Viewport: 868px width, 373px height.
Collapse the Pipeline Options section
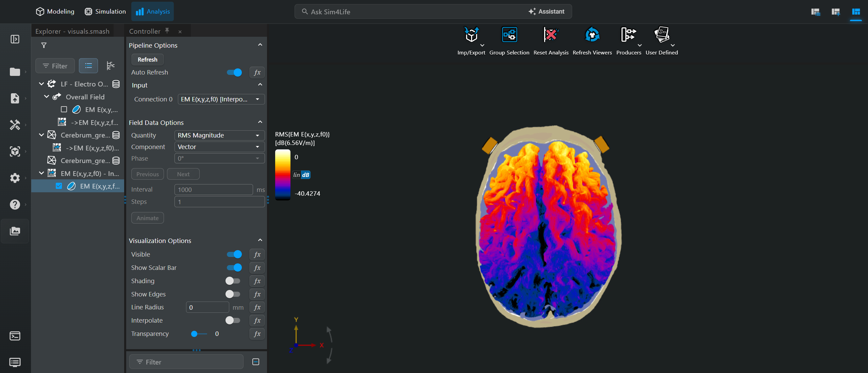tap(260, 45)
